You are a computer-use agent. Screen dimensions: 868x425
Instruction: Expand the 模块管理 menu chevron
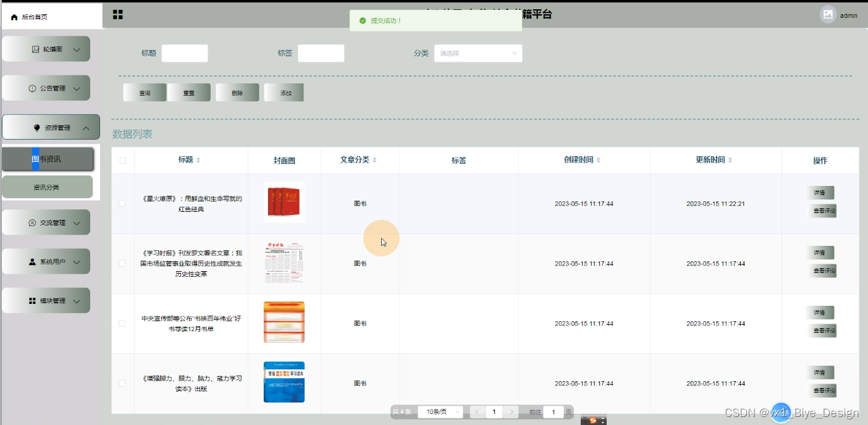[77, 301]
